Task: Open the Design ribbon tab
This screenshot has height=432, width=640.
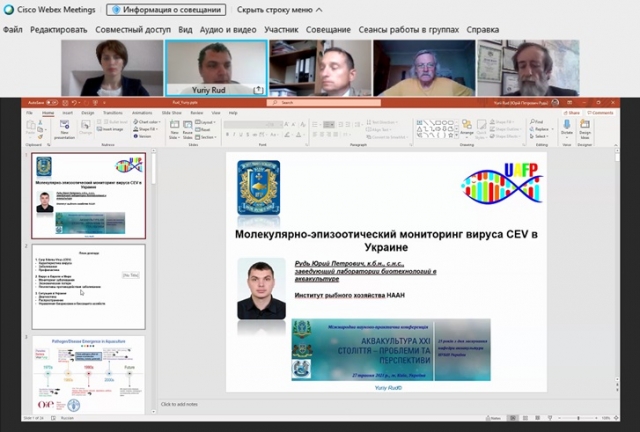Action: (x=87, y=113)
